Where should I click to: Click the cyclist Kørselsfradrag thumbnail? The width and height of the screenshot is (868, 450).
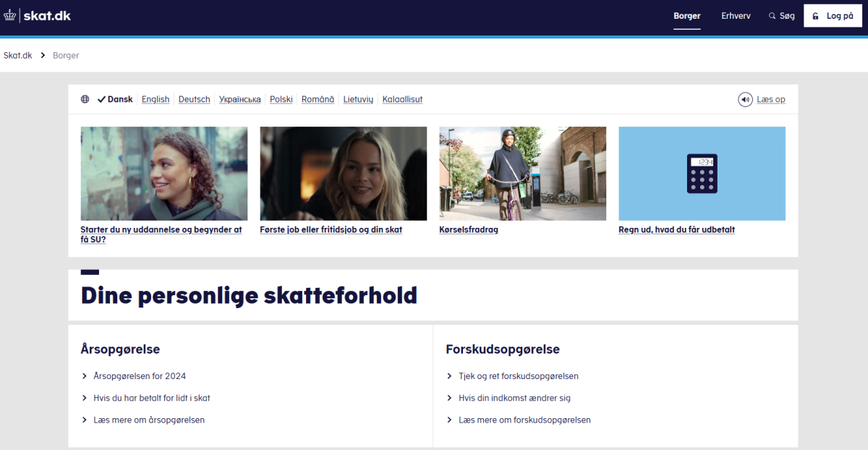click(522, 174)
